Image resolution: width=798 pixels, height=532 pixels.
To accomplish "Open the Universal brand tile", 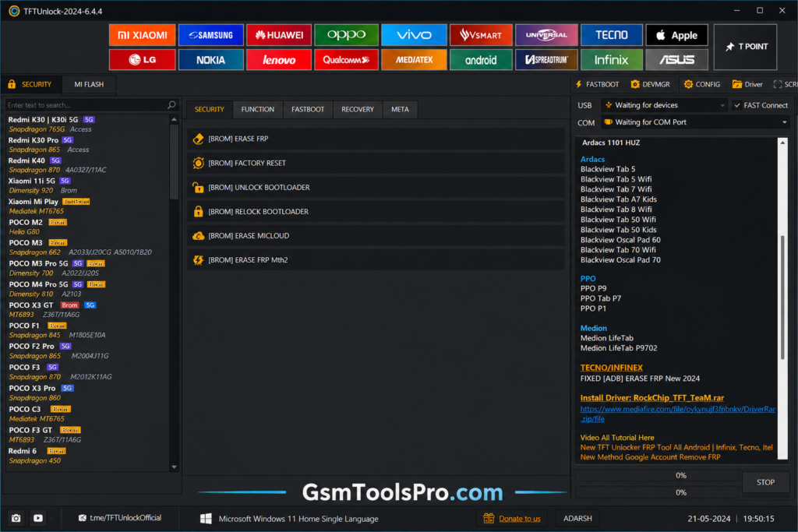I will pyautogui.click(x=546, y=35).
